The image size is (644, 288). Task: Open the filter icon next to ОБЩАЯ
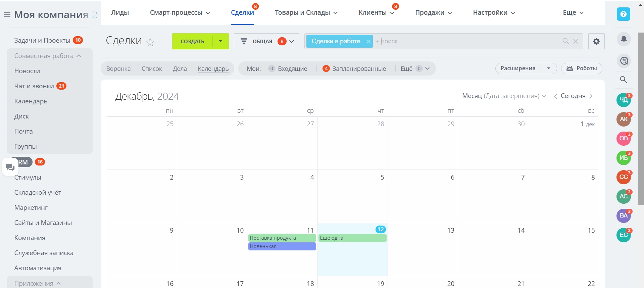click(x=244, y=41)
